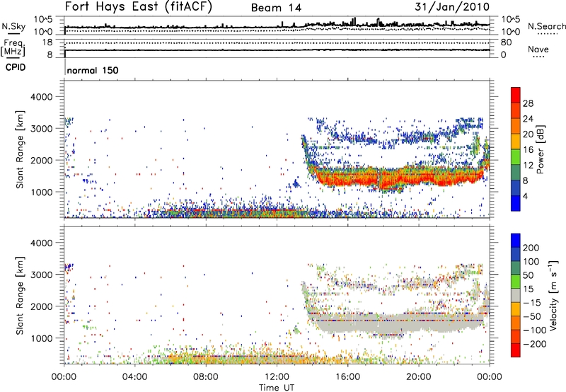Click the '12' label on Power color bar
This screenshot has width=566, height=392.
(x=528, y=166)
